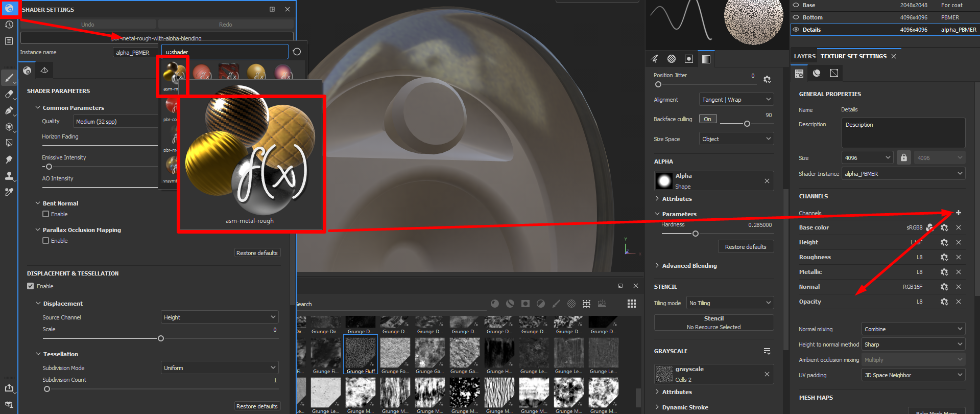Remove the grayscale Cells 2 resource
Viewport: 980px width, 414px height.
click(x=767, y=374)
